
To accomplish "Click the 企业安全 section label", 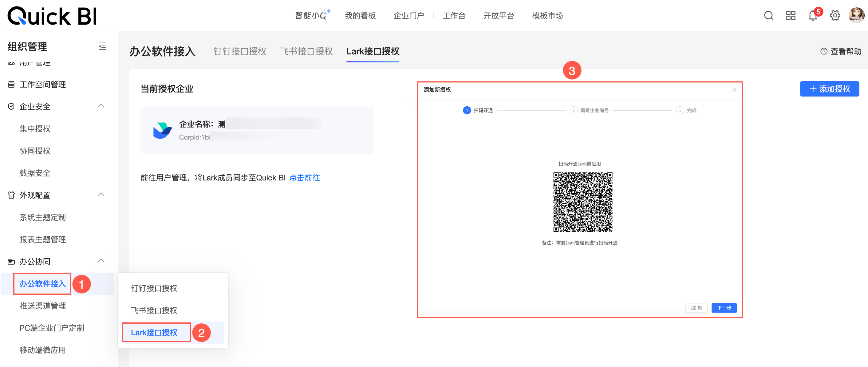I will [x=35, y=107].
